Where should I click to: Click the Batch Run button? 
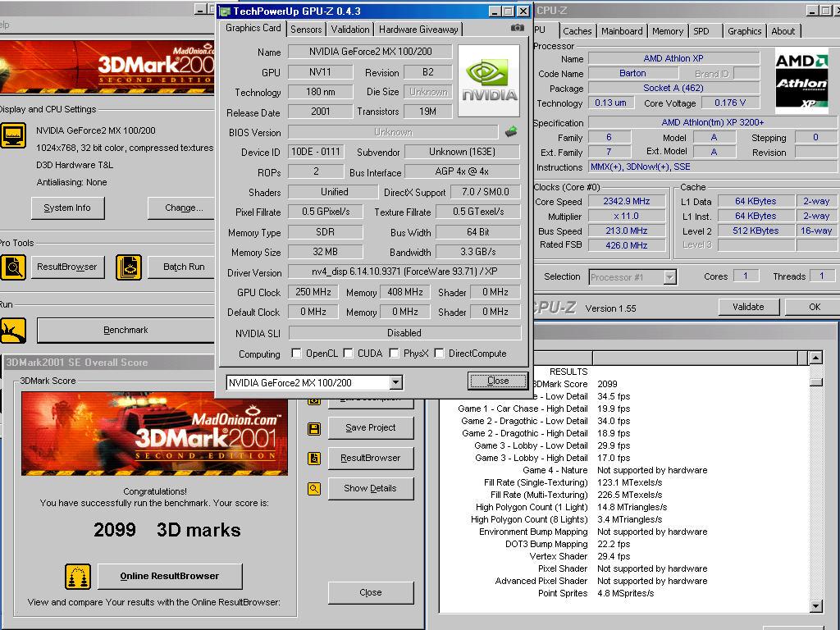click(x=181, y=267)
